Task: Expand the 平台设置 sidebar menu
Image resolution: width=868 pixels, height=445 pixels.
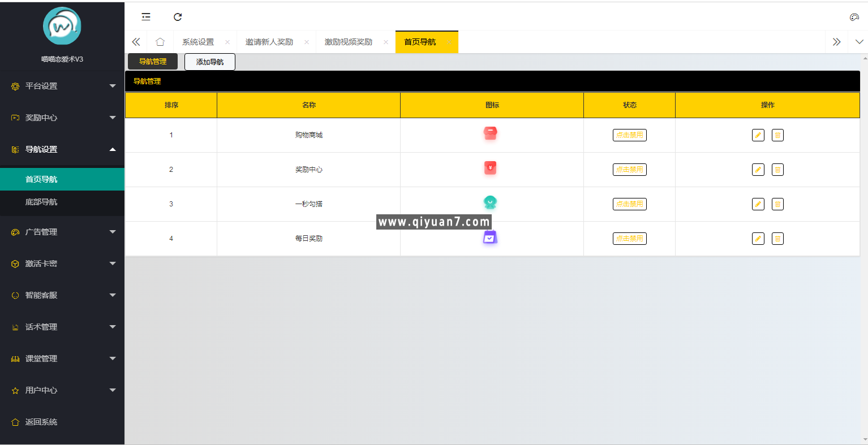Action: (x=62, y=86)
